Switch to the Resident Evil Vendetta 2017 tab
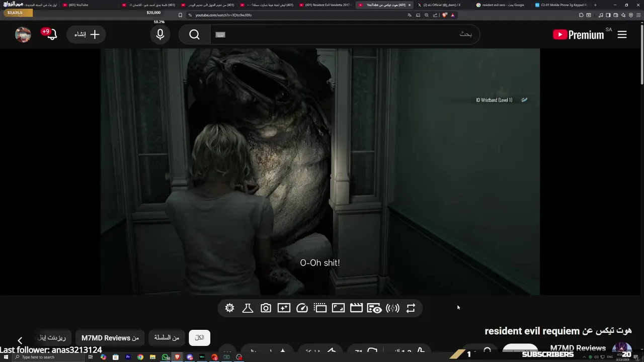The height and width of the screenshot is (362, 644). click(326, 5)
